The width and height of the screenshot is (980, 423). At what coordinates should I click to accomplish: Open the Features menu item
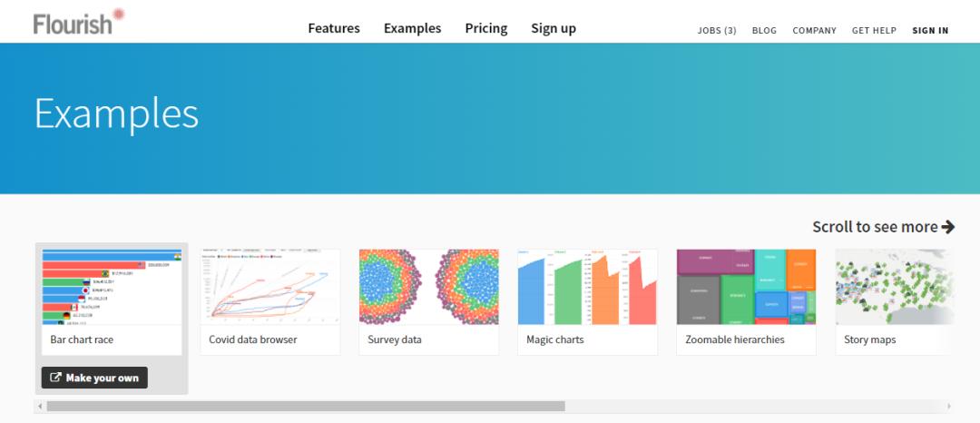click(334, 28)
